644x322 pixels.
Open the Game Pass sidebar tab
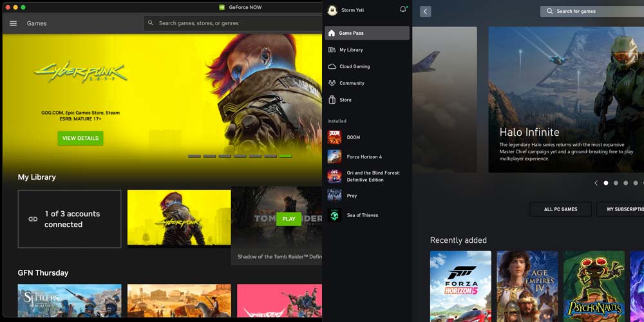click(x=368, y=33)
